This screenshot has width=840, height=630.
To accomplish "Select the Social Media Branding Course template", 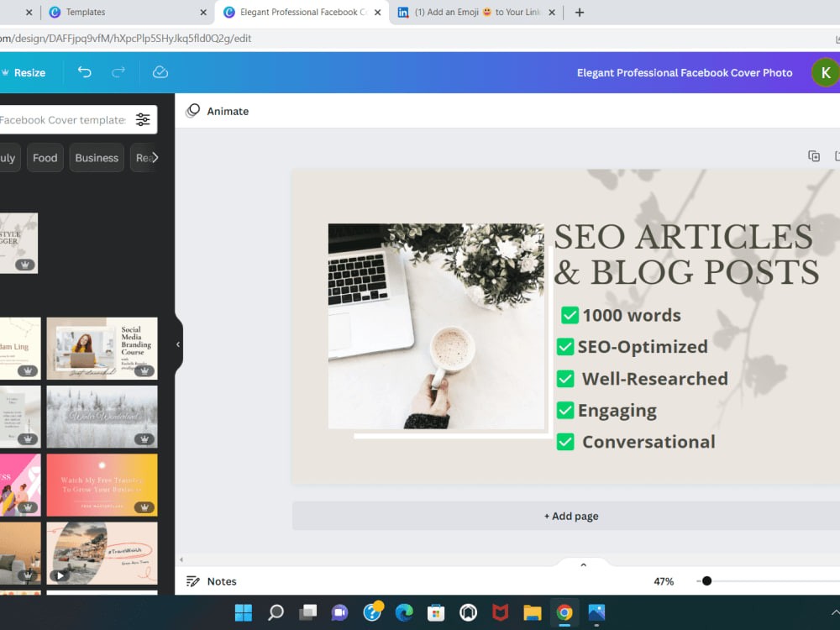I will point(102,348).
